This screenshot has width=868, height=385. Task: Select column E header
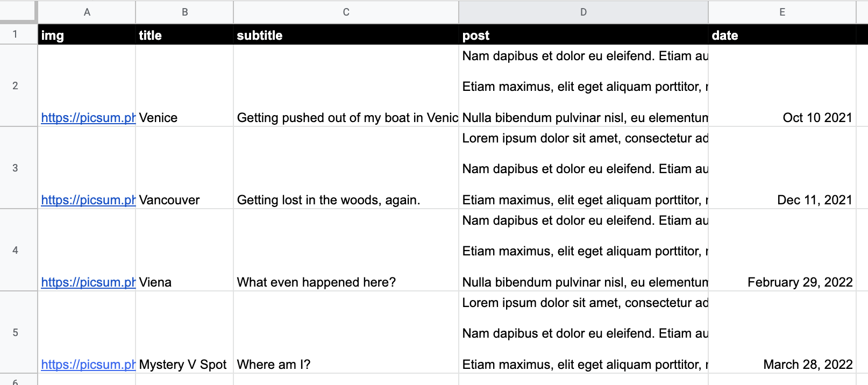tap(782, 12)
